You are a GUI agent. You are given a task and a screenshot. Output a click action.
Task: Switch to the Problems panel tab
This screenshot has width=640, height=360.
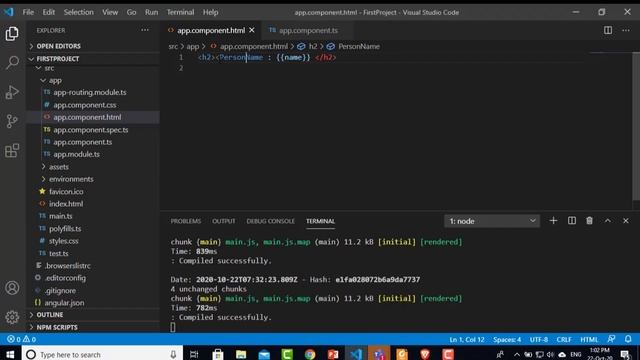[x=186, y=221]
